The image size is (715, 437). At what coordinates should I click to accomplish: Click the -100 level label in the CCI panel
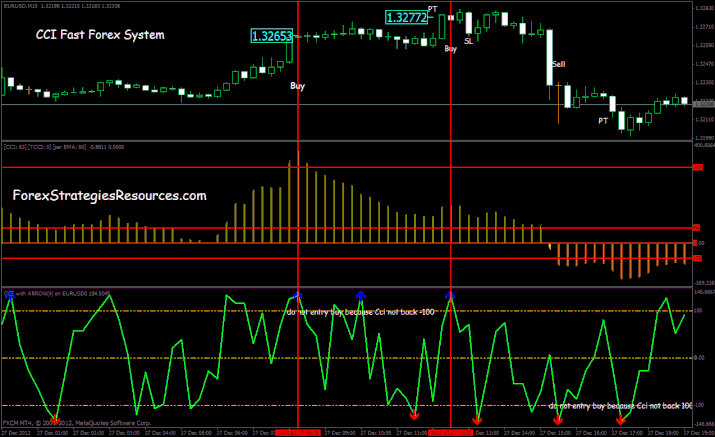699,405
